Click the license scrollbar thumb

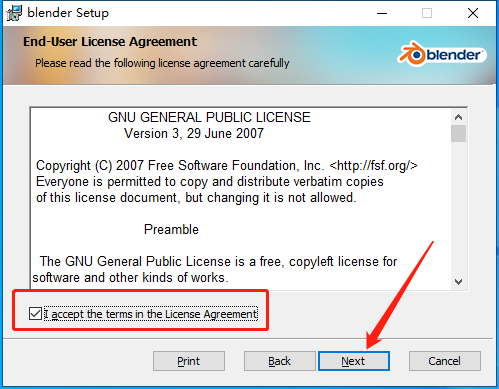tap(459, 134)
